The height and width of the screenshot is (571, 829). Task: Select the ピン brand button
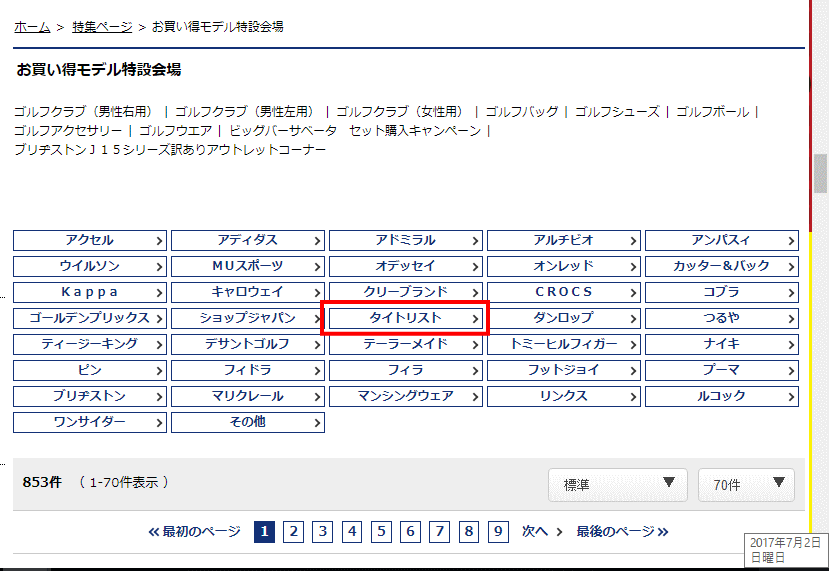(90, 370)
